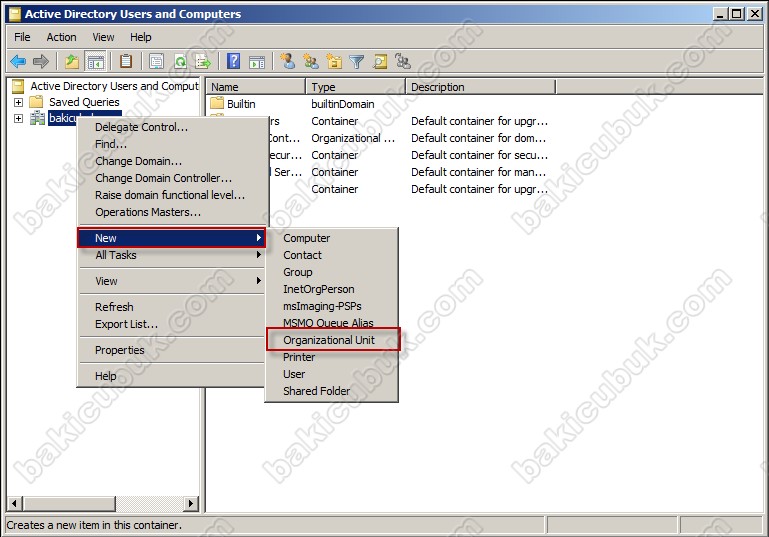Choose Refresh from the context menu

(x=173, y=307)
